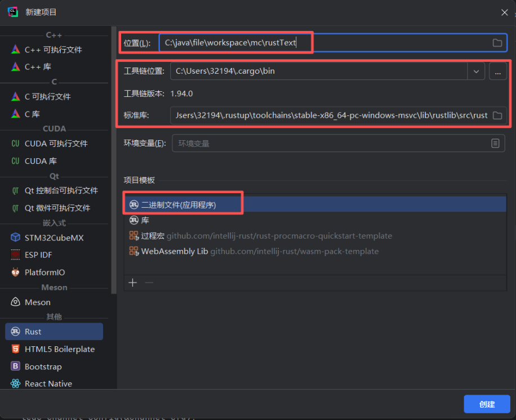Remove template with minus button
The width and height of the screenshot is (516, 420).
(149, 283)
